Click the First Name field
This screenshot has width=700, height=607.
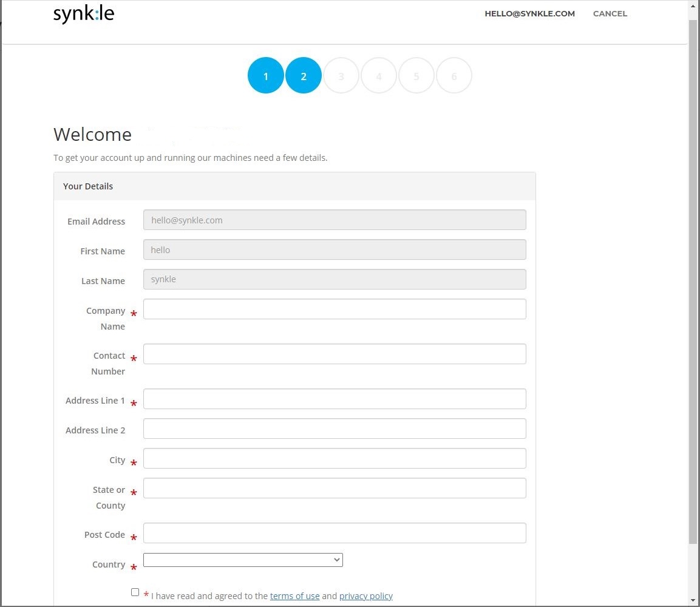coord(335,249)
